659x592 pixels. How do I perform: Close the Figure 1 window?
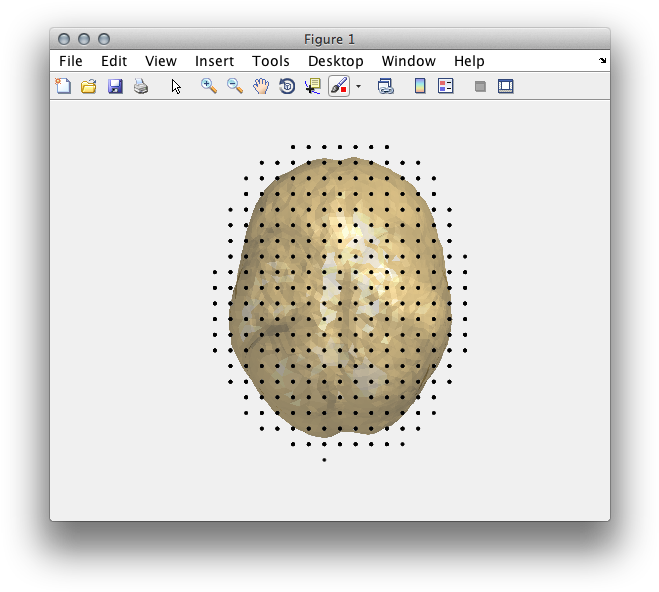point(64,39)
